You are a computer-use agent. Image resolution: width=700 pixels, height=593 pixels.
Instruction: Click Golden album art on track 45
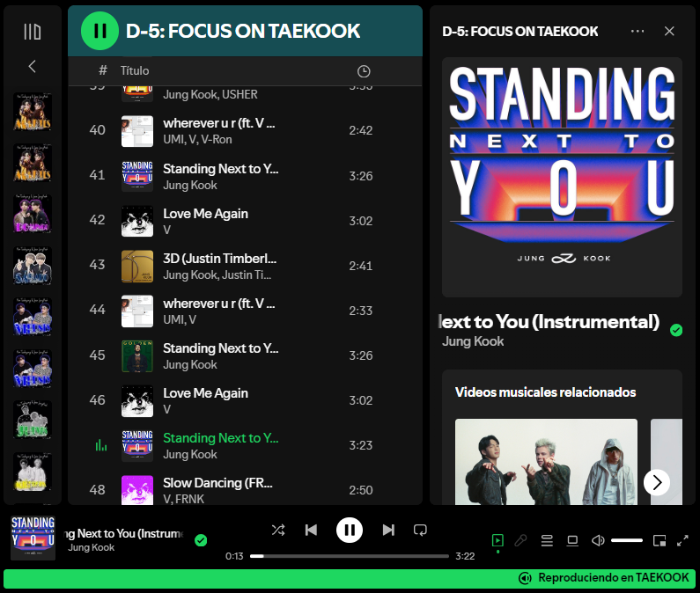click(137, 356)
